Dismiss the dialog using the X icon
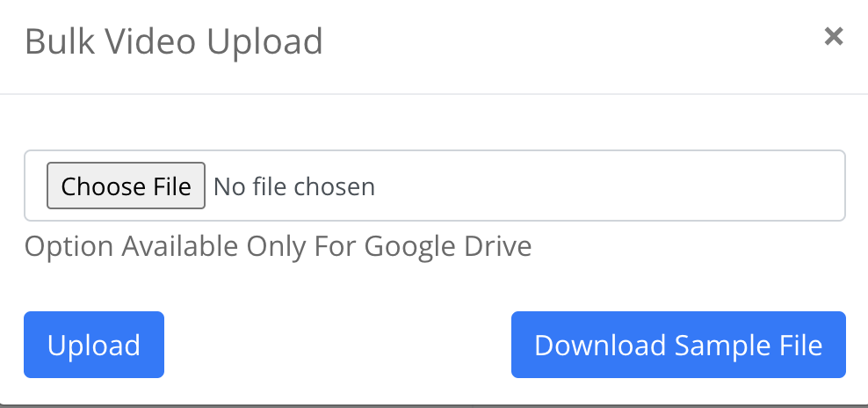This screenshot has width=868, height=408. [x=833, y=37]
